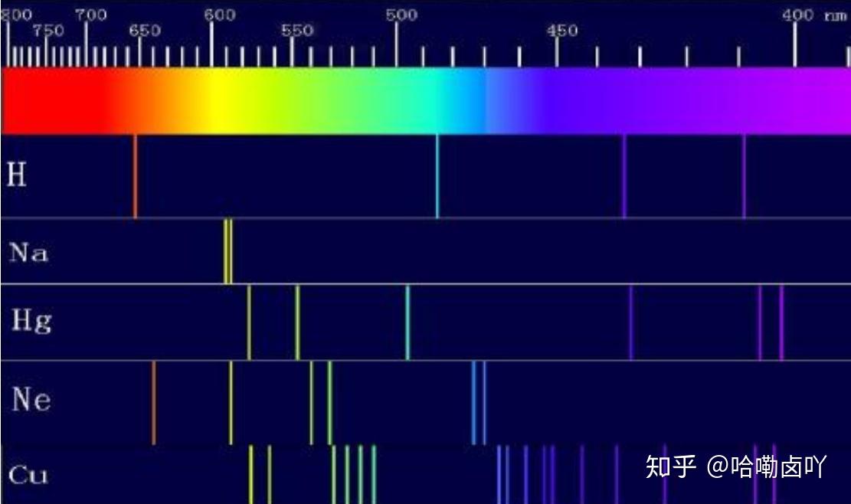Click the "550" wavelength scale label

(297, 31)
